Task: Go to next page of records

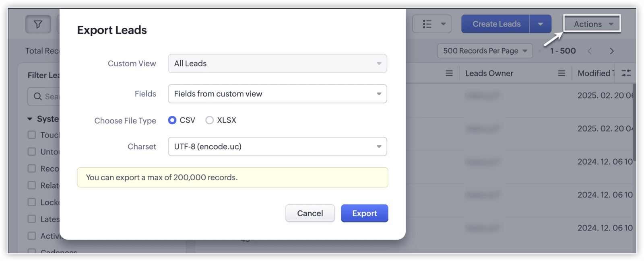Action: pyautogui.click(x=611, y=51)
